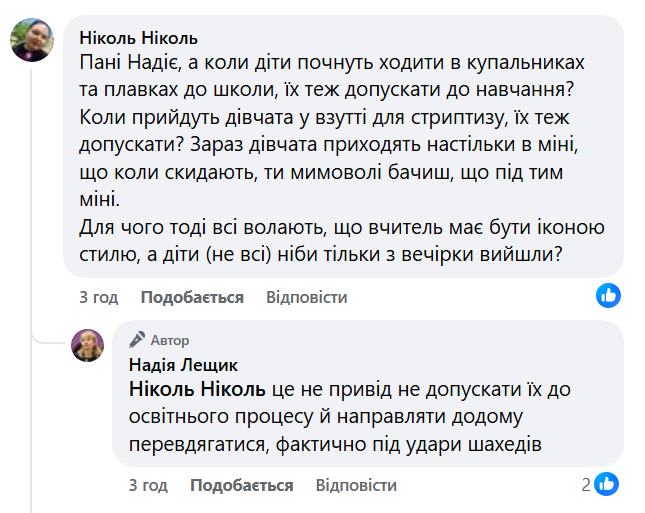Open the 3 год timestamp of the reply
Image resolution: width=645 pixels, height=513 pixels.
coord(148,485)
